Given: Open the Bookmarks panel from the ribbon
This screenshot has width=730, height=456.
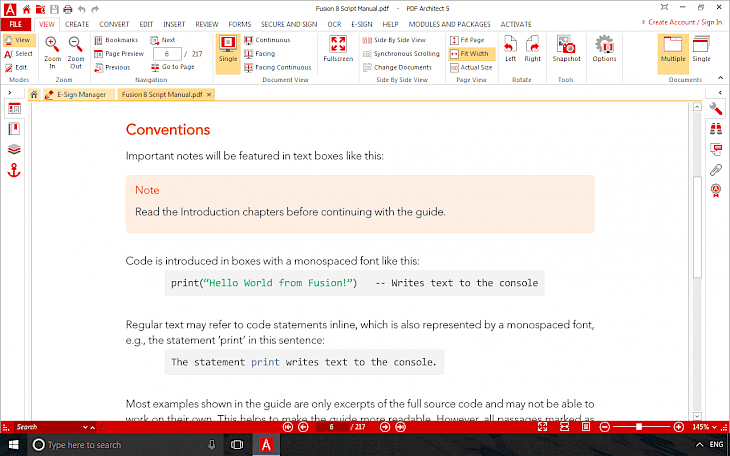Looking at the screenshot, I should pyautogui.click(x=116, y=40).
